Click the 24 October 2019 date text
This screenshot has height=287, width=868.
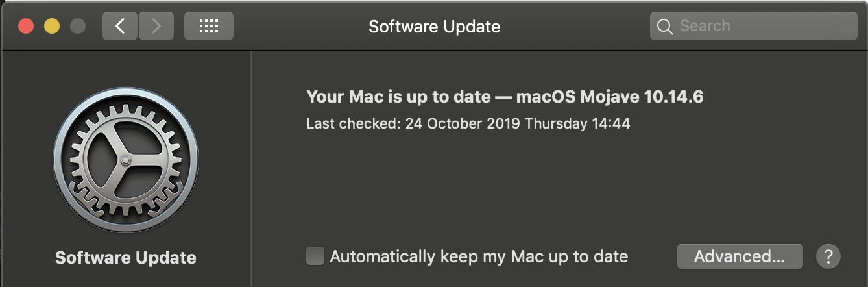click(463, 123)
